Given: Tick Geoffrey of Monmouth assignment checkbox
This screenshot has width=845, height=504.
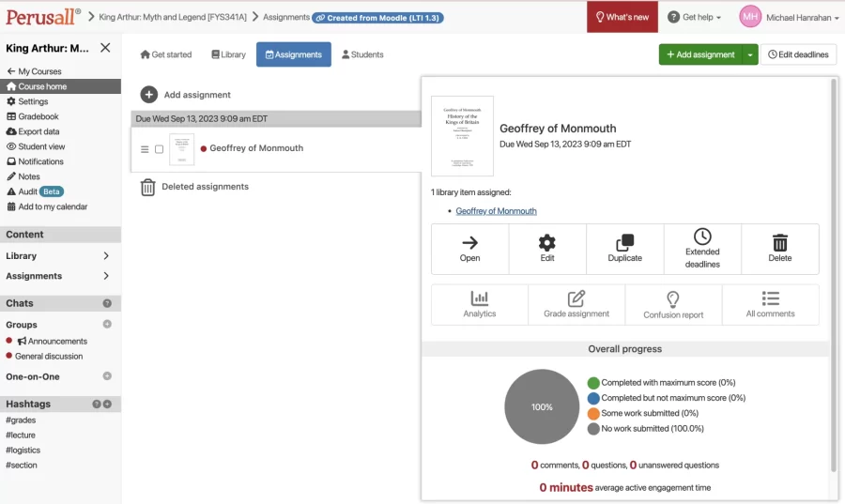Looking at the screenshot, I should (x=159, y=149).
